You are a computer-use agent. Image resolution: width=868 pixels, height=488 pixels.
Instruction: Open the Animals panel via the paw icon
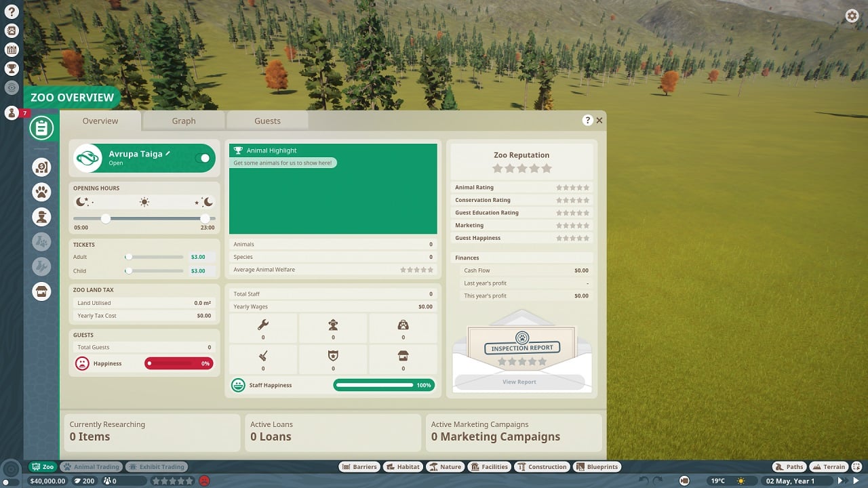(x=42, y=192)
